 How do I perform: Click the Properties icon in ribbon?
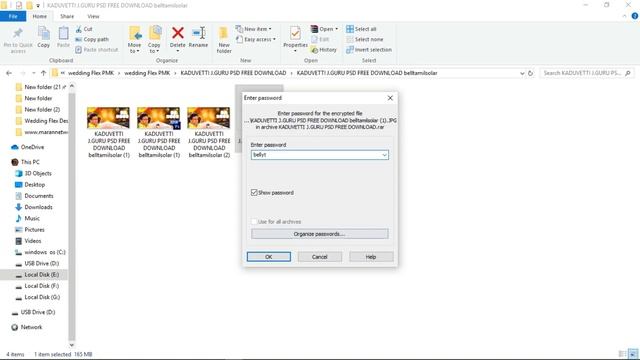[x=295, y=33]
